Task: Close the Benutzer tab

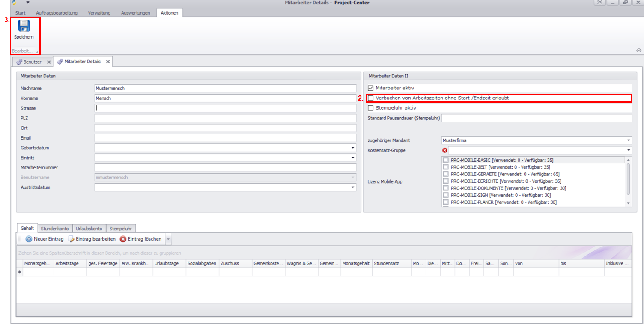Action: pyautogui.click(x=49, y=62)
